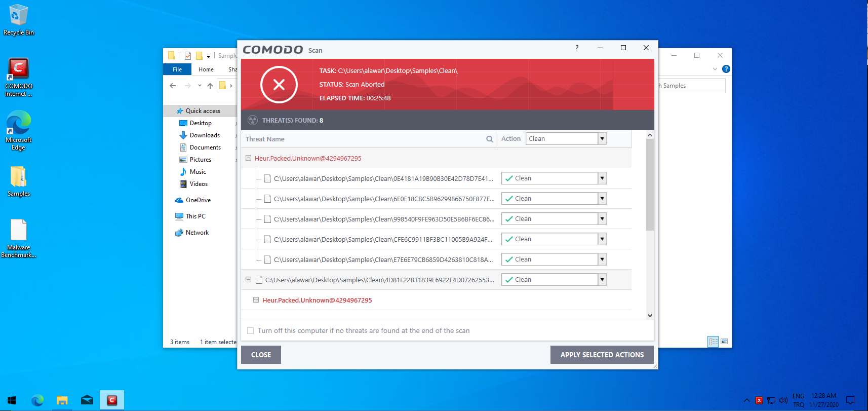Select Quick access in Explorer sidebar
The height and width of the screenshot is (411, 868).
click(x=203, y=111)
